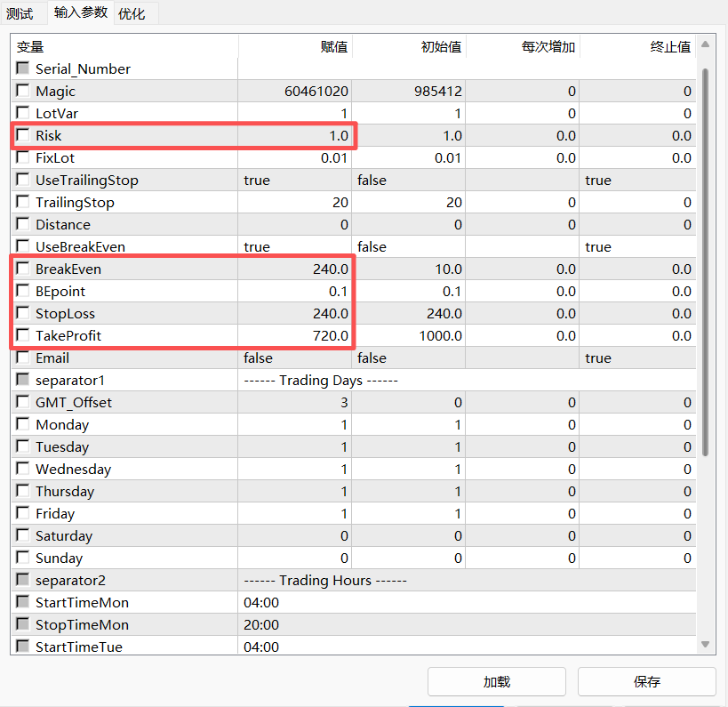Check the UseTrailingStop checkbox
This screenshot has width=728, height=707.
(x=23, y=180)
